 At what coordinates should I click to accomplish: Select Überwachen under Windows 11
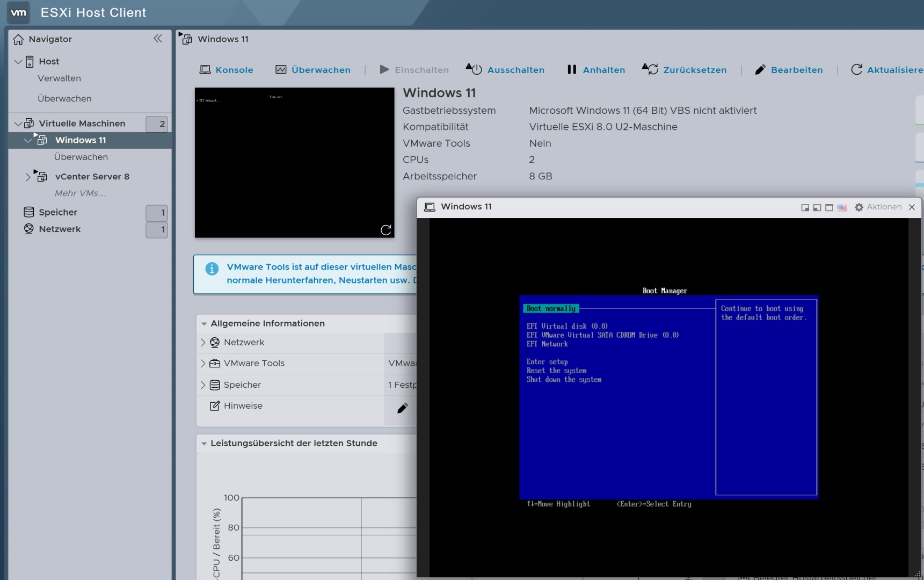point(81,157)
